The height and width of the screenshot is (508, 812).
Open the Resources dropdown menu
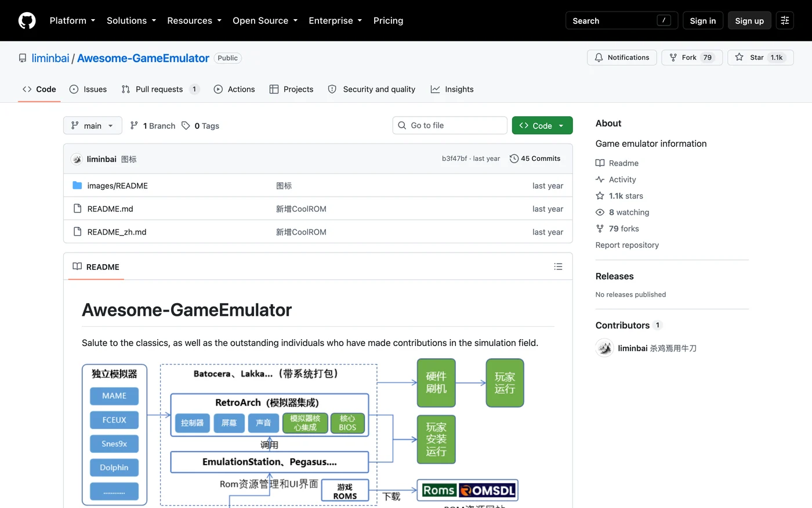click(x=194, y=20)
